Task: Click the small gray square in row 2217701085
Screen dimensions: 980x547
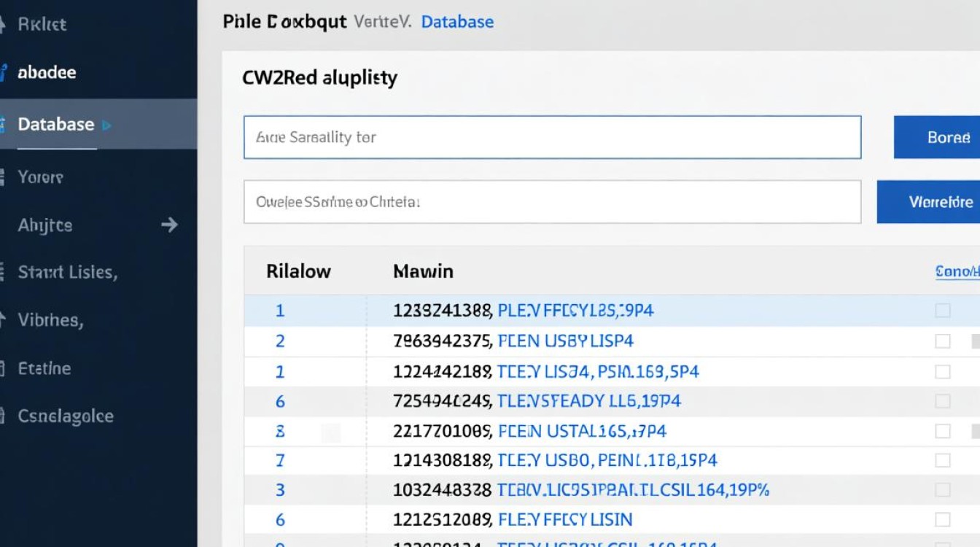Action: click(x=331, y=433)
